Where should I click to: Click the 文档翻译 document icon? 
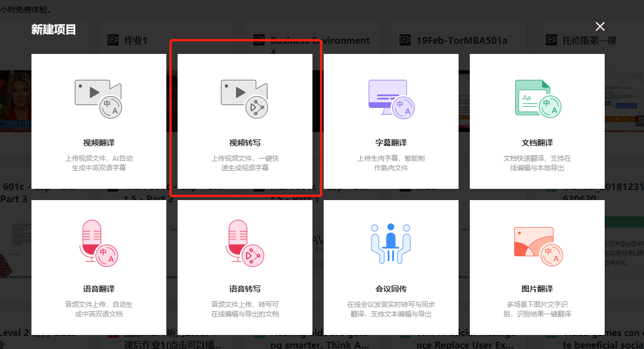pos(538,98)
